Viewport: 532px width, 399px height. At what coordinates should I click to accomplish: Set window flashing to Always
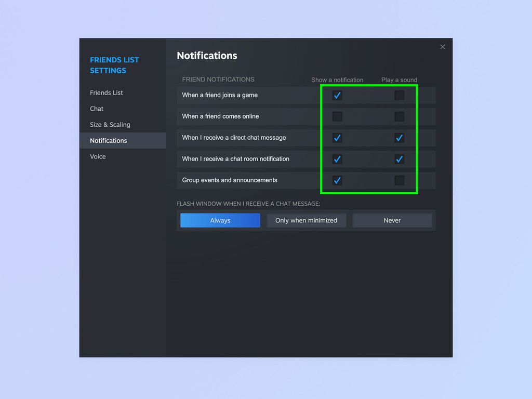click(219, 220)
